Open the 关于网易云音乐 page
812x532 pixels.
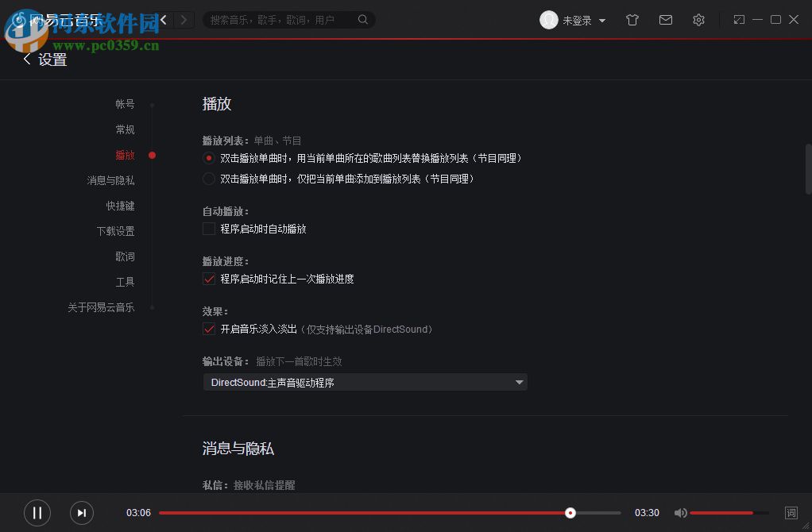click(x=102, y=307)
